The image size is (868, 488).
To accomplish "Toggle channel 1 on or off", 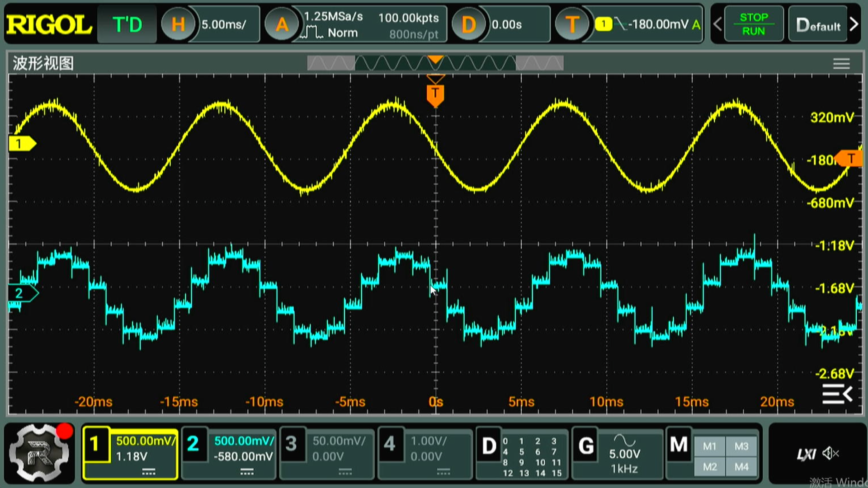I will pyautogui.click(x=95, y=445).
